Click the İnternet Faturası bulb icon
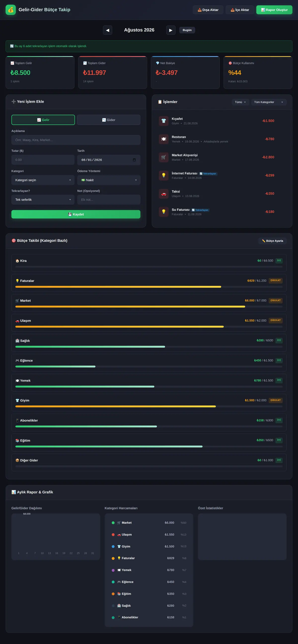The width and height of the screenshot is (298, 644). (x=163, y=175)
